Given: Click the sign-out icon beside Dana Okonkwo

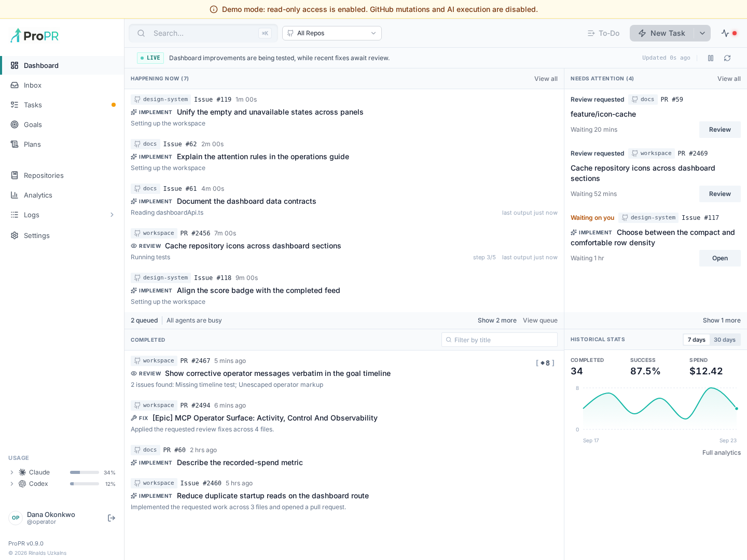Looking at the screenshot, I should pos(112,518).
